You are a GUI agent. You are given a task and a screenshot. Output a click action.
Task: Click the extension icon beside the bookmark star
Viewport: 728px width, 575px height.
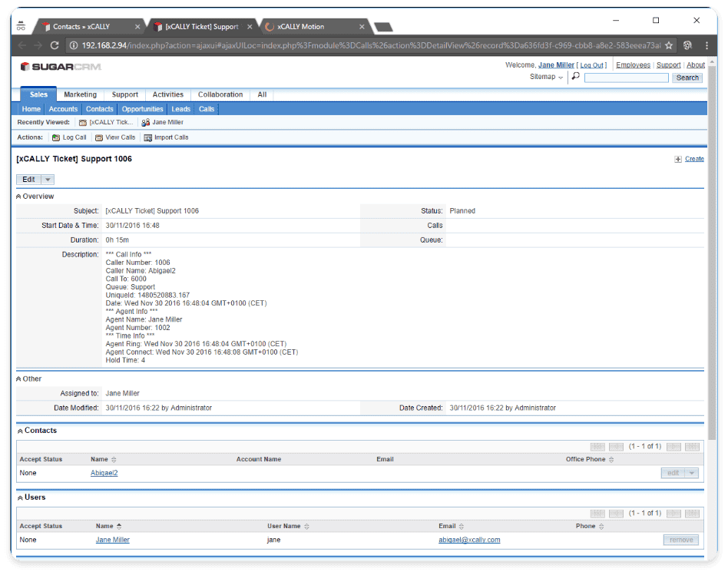click(687, 45)
